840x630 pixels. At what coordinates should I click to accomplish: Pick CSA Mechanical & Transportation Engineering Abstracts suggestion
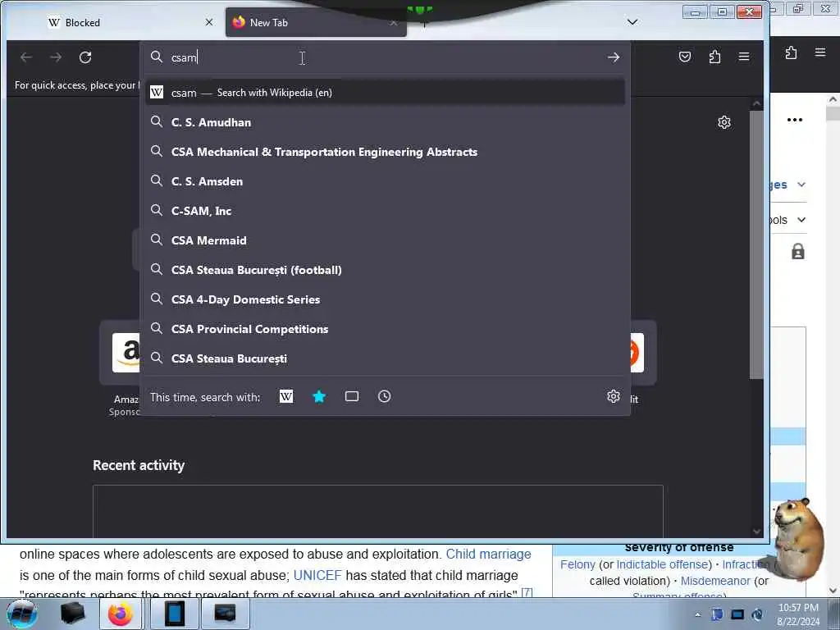pyautogui.click(x=385, y=152)
